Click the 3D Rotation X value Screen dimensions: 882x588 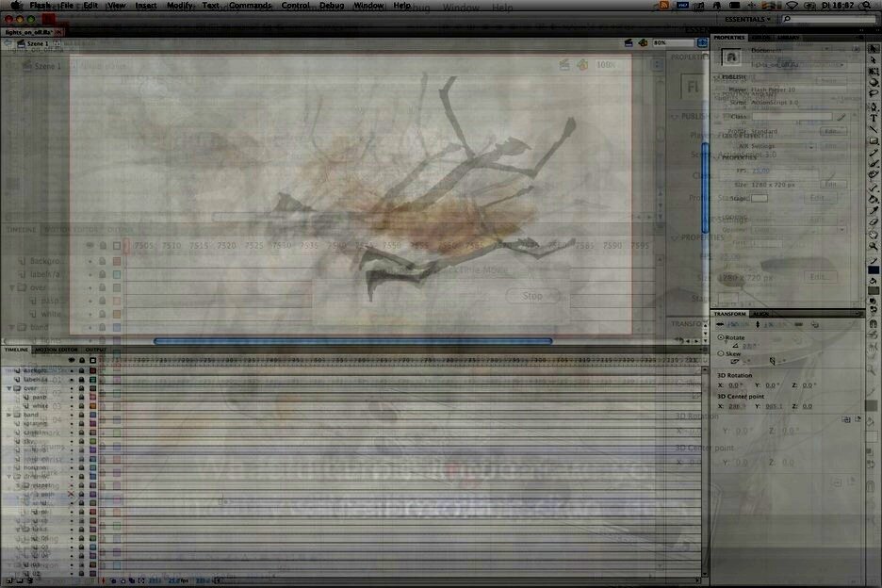point(733,385)
